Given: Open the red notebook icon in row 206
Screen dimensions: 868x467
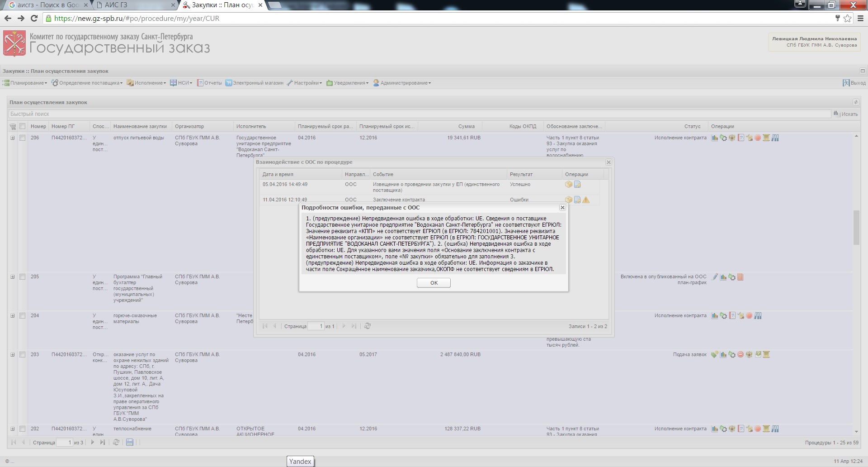Looking at the screenshot, I should pos(741,138).
